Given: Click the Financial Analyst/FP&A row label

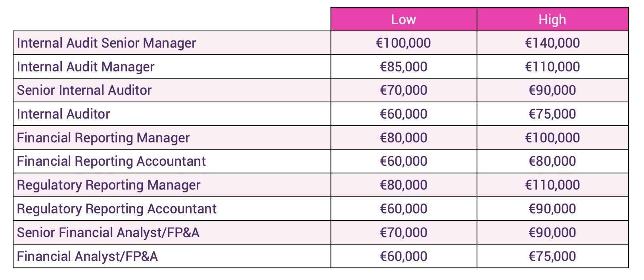Looking at the screenshot, I should 87,256.
